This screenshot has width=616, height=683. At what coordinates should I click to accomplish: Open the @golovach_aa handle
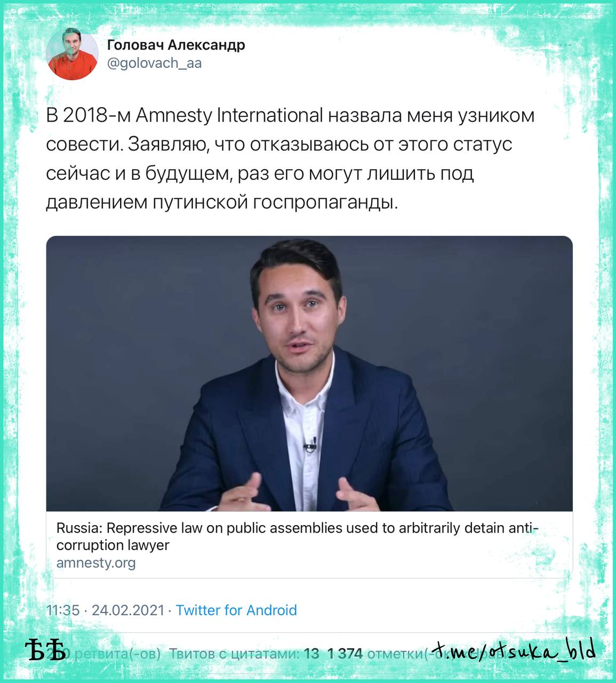pyautogui.click(x=155, y=63)
